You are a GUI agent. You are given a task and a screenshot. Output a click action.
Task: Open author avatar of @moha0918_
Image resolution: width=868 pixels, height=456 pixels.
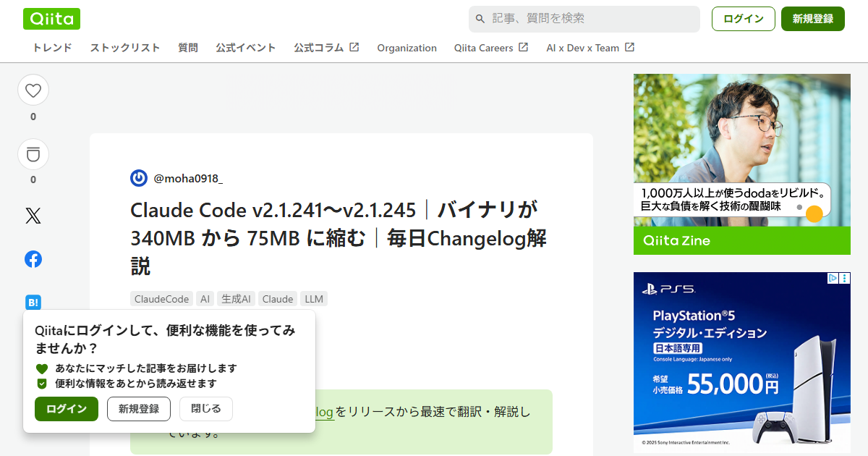[x=139, y=178]
